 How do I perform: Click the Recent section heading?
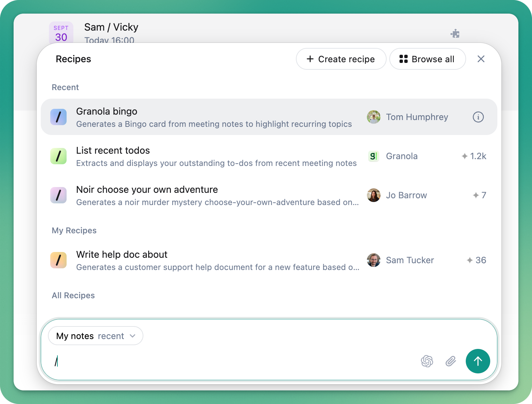tap(65, 87)
